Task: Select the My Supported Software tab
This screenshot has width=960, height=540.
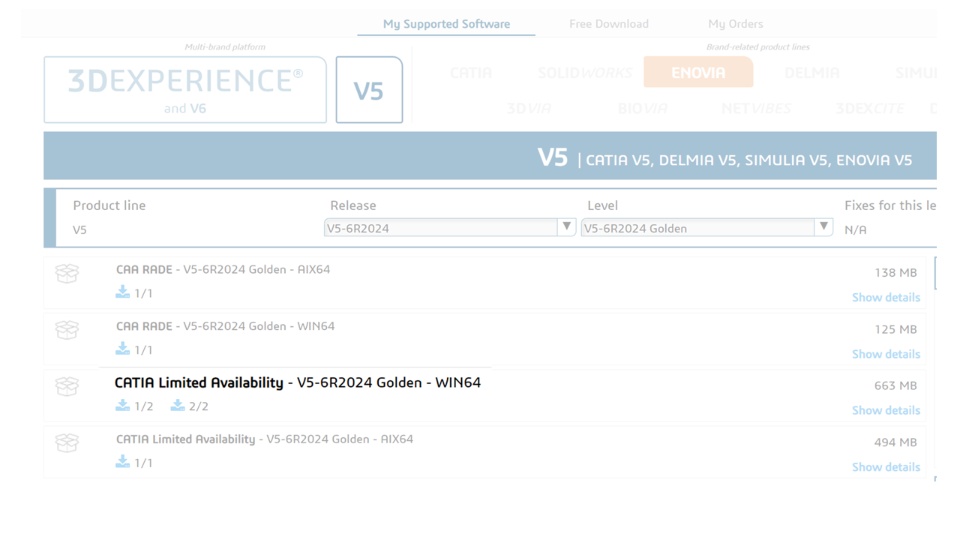Action: coord(446,24)
